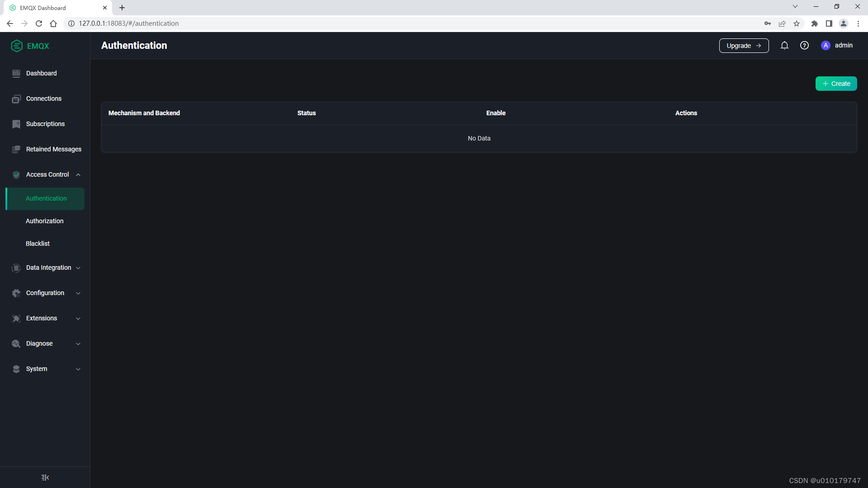Open Connections from the sidebar
This screenshot has width=868, height=488.
(x=44, y=99)
